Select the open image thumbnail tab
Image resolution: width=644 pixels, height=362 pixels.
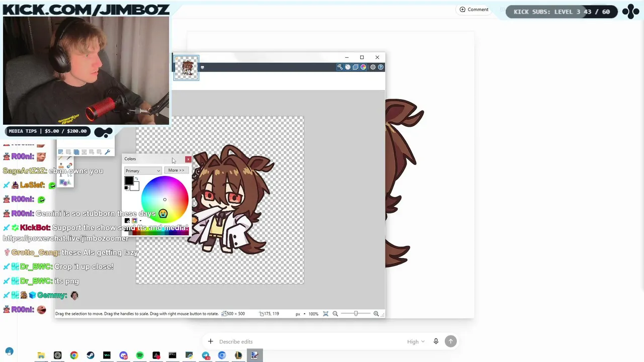pyautogui.click(x=186, y=67)
